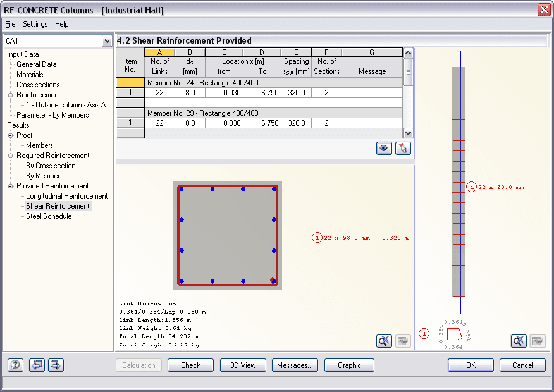Click the pick member in graphic icon
The width and height of the screenshot is (554, 392).
coord(403,148)
